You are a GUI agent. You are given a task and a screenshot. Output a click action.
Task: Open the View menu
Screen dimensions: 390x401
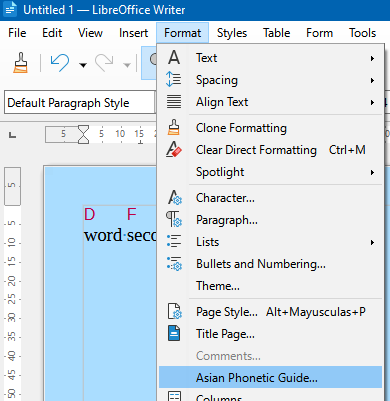pos(90,33)
